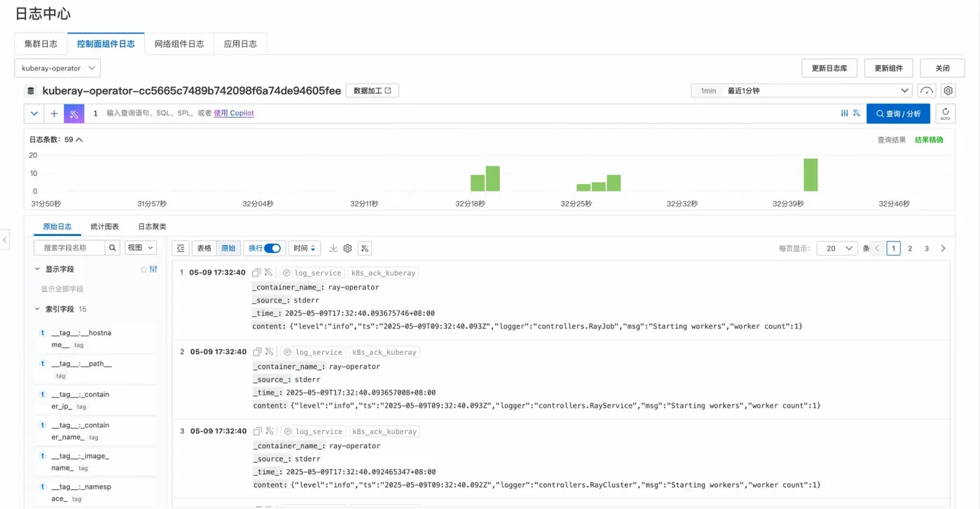The width and height of the screenshot is (980, 509).
Task: Open log display gear settings
Action: 347,248
